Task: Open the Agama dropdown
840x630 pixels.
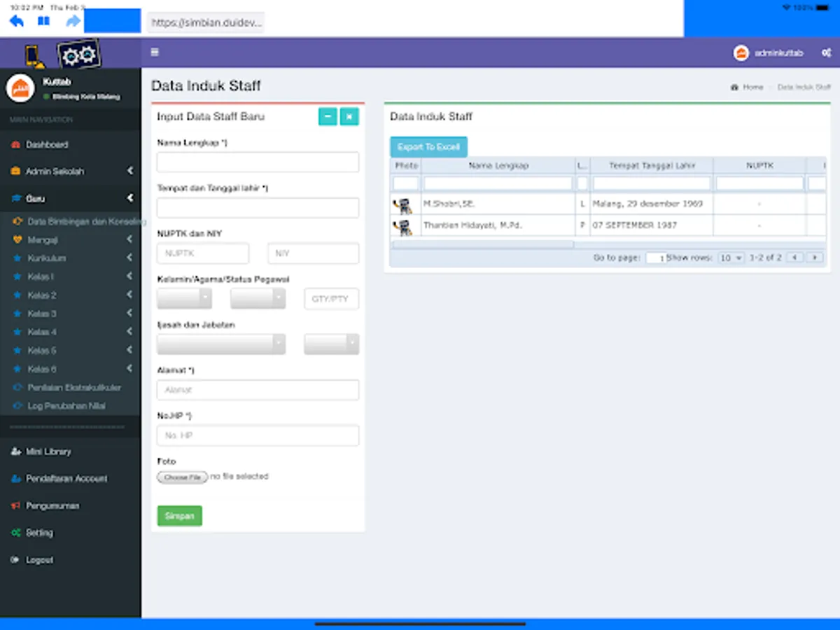Action: coord(258,299)
